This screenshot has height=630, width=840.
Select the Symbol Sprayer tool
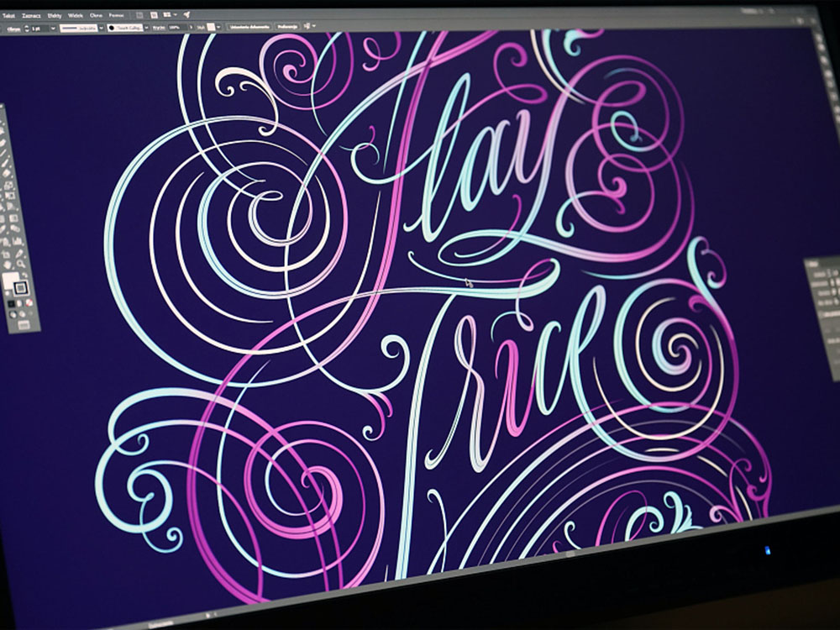(x=5, y=242)
